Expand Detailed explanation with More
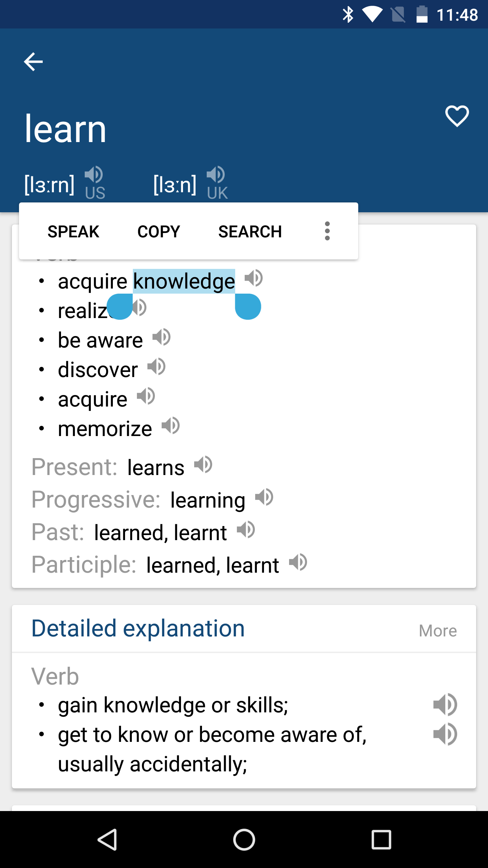 coord(438,631)
